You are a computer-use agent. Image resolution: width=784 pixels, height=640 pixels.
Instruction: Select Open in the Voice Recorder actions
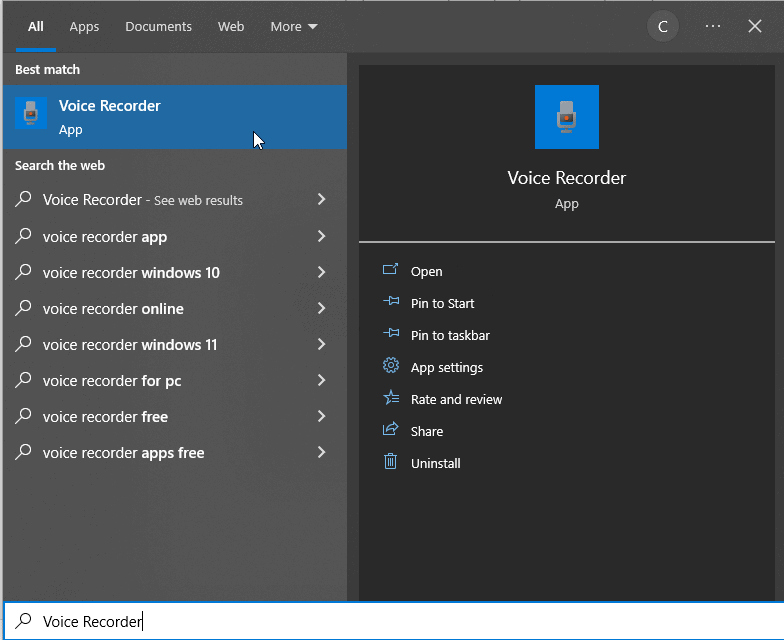pyautogui.click(x=426, y=272)
